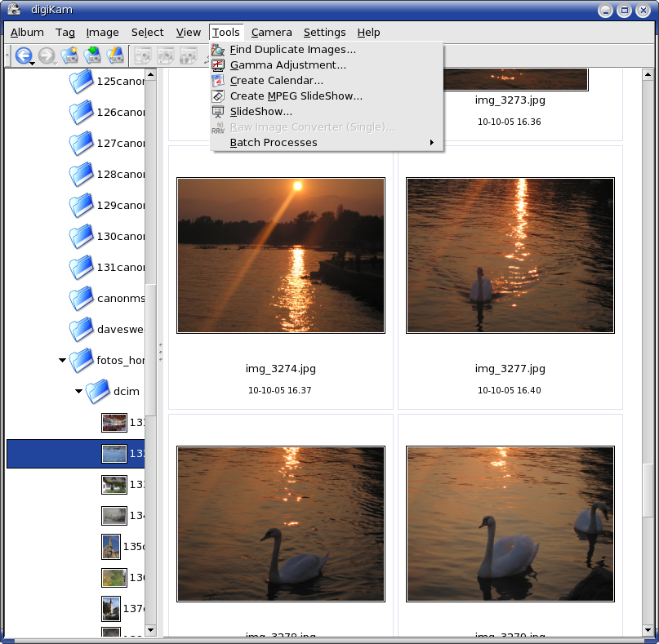The width and height of the screenshot is (659, 644).
Task: Select the 137 album with clock tower thumbnail
Action: (122, 609)
